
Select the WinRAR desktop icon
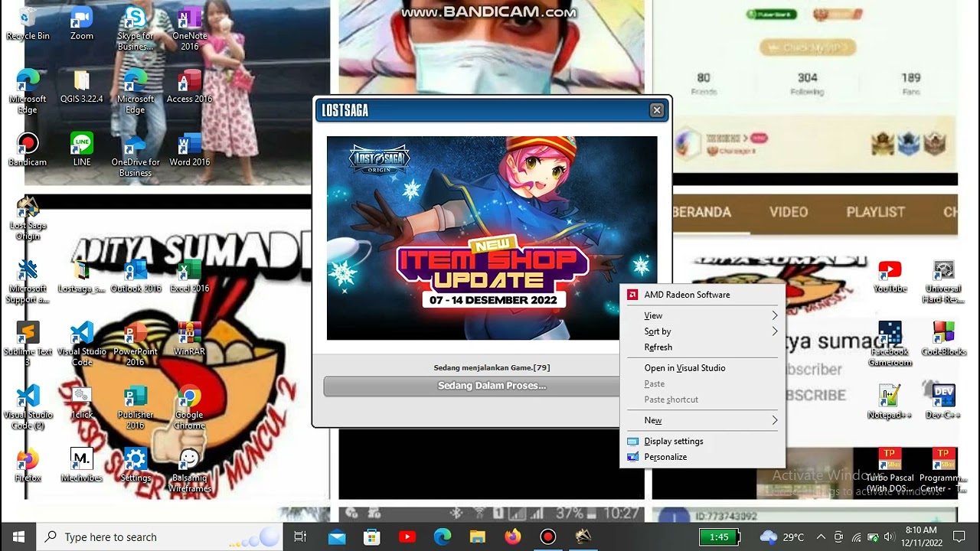pos(189,338)
